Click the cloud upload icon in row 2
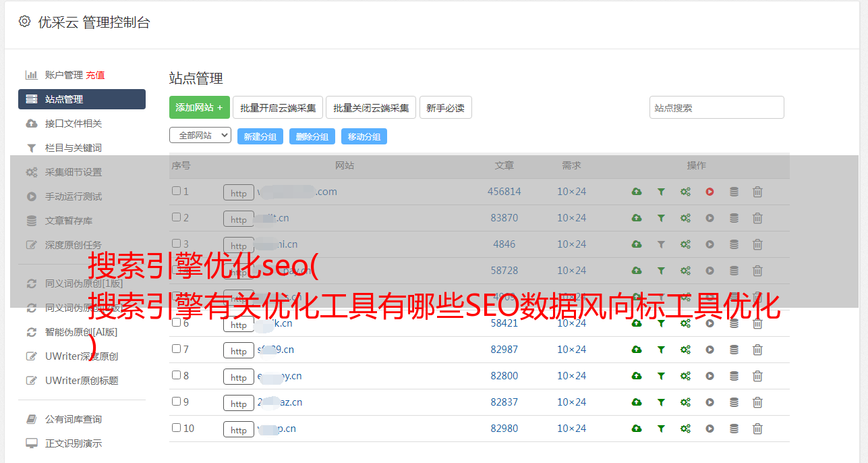 (637, 218)
